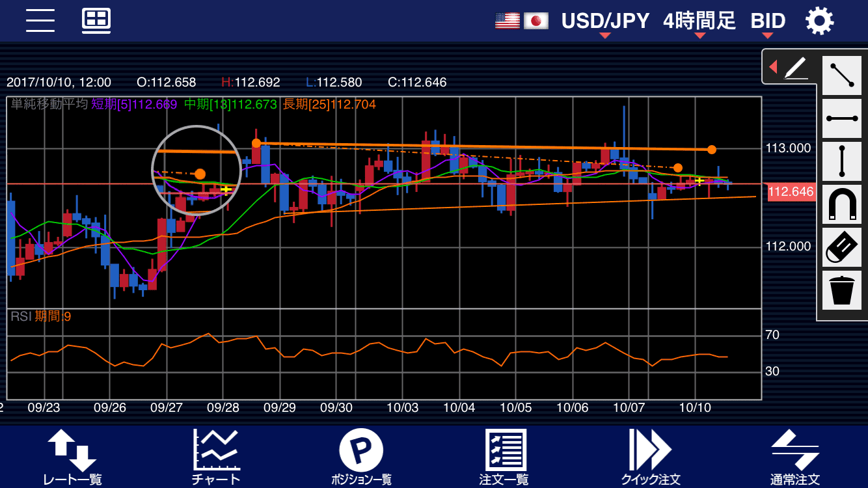
Task: Tap the close price C:112.646
Action: click(417, 83)
